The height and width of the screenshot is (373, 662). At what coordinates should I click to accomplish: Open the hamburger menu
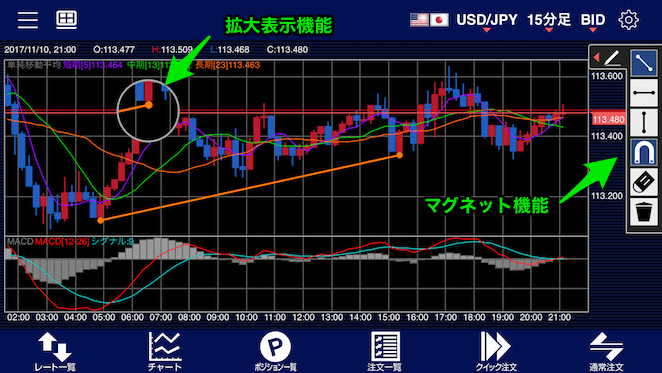coord(28,20)
